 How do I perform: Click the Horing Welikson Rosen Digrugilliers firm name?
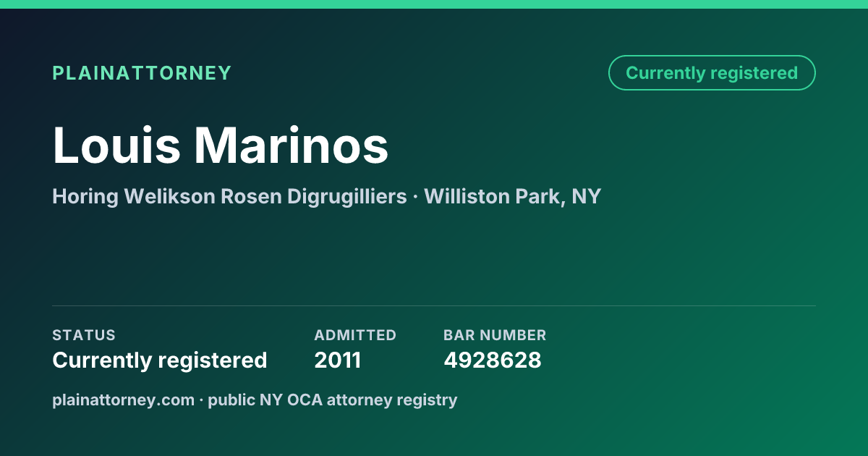pyautogui.click(x=229, y=196)
